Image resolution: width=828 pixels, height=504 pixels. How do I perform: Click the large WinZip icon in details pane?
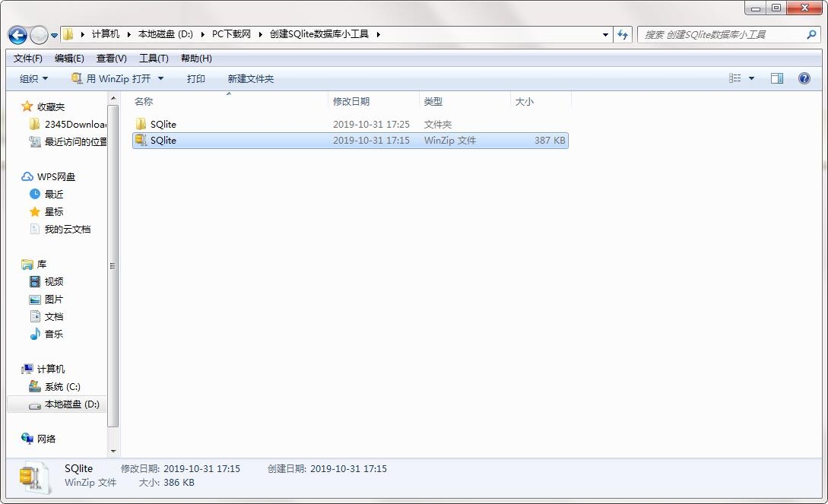35,477
